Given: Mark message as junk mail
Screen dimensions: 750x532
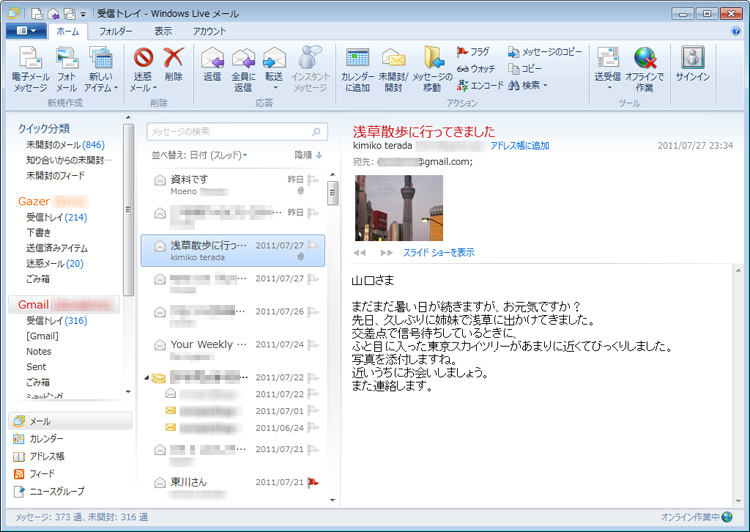Looking at the screenshot, I should pos(143,69).
